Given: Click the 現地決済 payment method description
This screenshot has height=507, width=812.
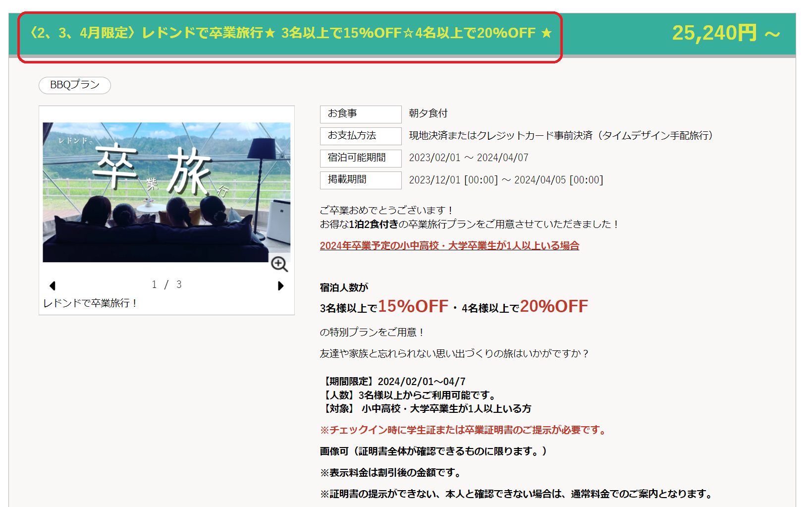Looking at the screenshot, I should click(x=560, y=136).
